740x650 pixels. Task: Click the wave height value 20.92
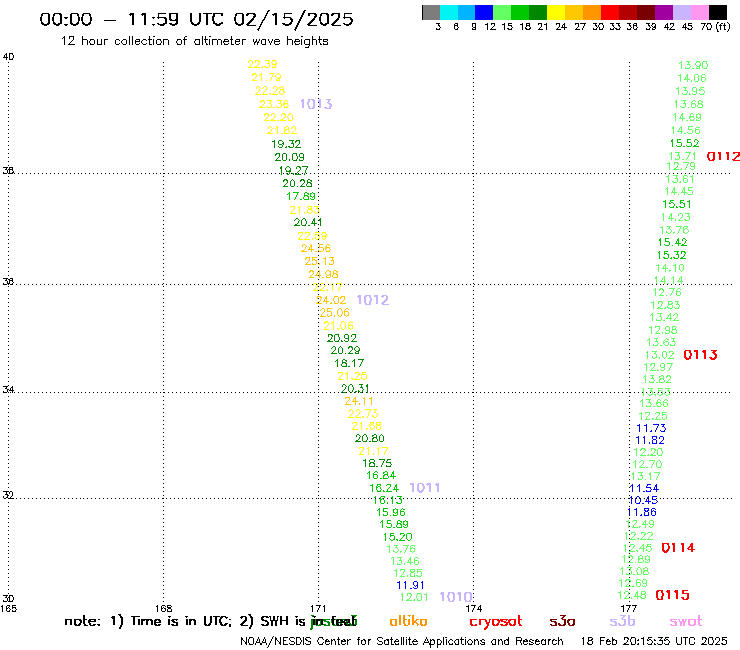342,338
